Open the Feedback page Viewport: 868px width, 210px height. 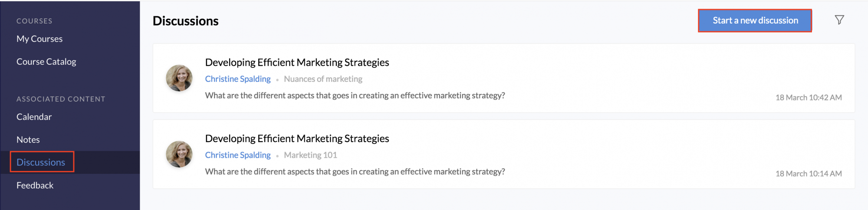[35, 185]
